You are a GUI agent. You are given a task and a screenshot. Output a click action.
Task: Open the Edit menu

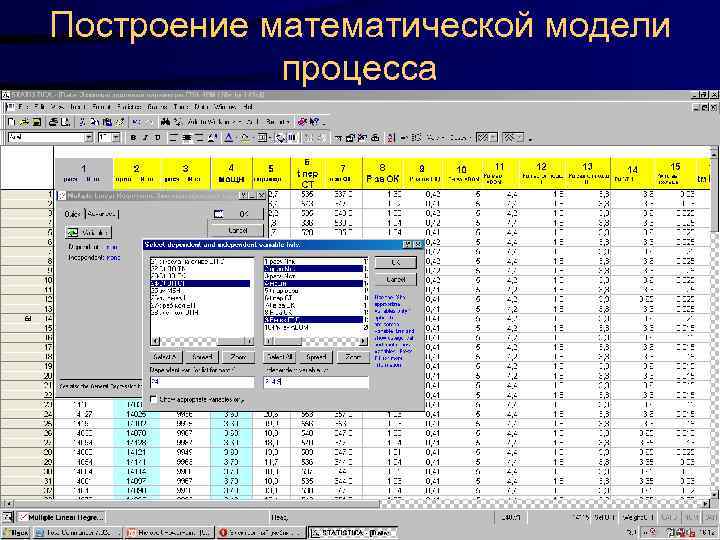40,107
